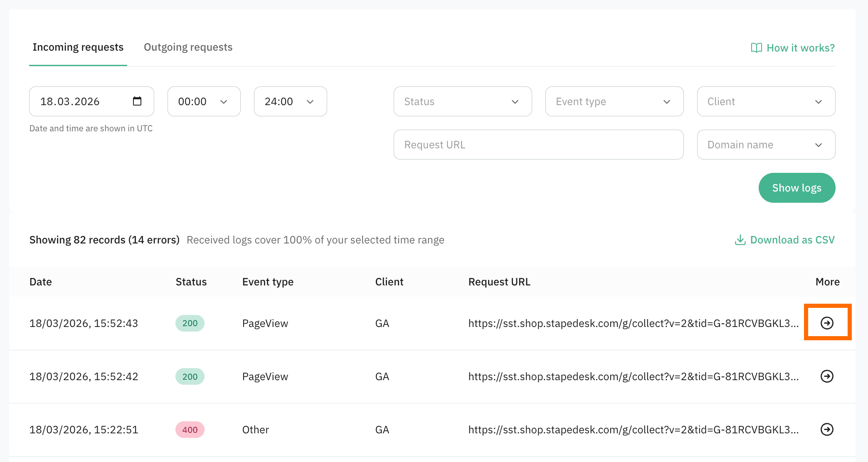
Task: Select the Incoming requests tab
Action: click(x=78, y=47)
